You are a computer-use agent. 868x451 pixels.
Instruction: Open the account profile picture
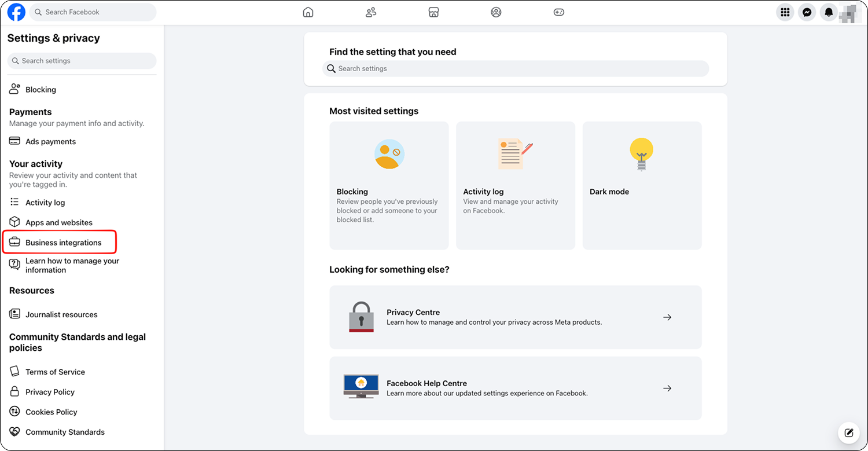[849, 13]
